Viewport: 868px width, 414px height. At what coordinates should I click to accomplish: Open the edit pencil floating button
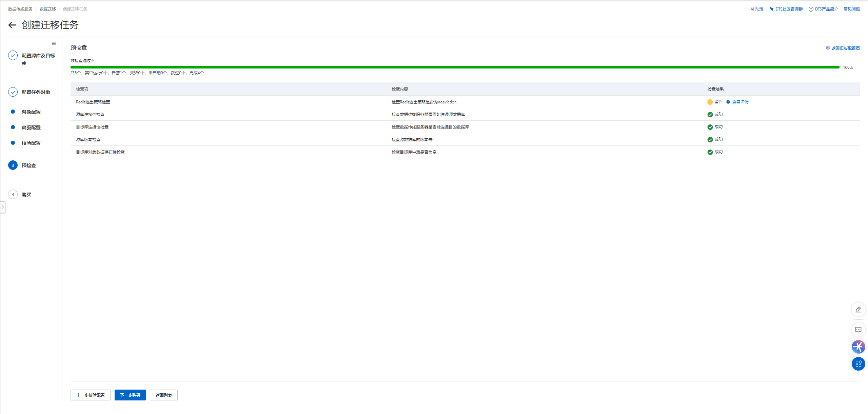pos(858,310)
